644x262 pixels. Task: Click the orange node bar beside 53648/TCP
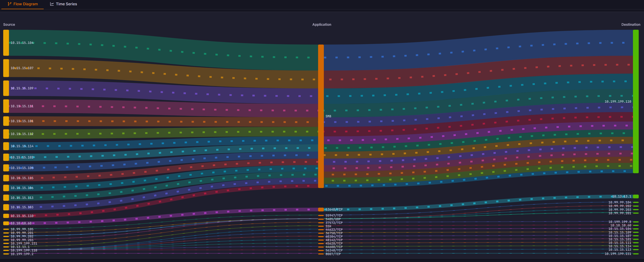coord(321,210)
